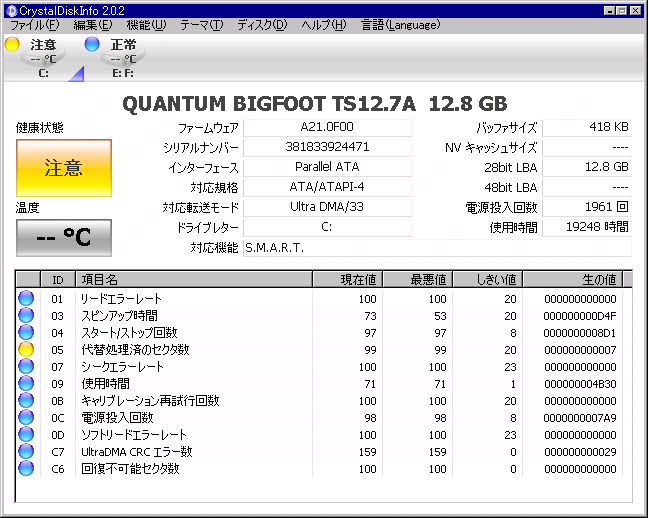The height and width of the screenshot is (518, 648).
Task: Click the raw value 000000004B30
Action: (x=580, y=384)
